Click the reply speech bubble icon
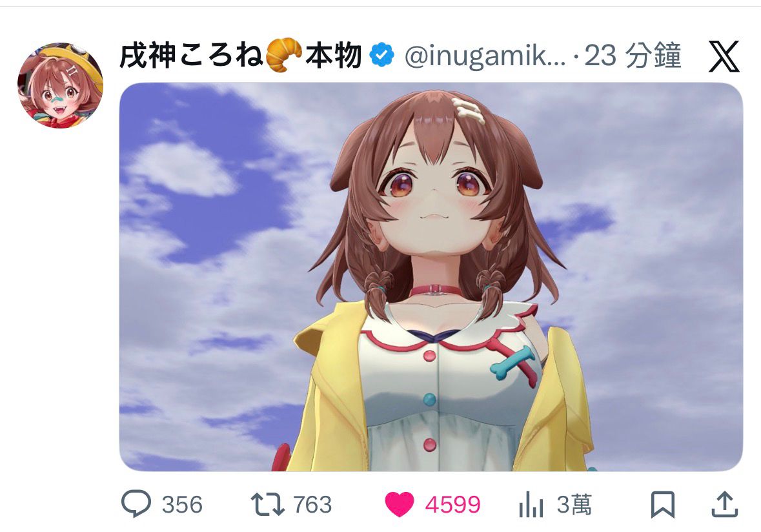761x532 pixels. click(x=136, y=504)
